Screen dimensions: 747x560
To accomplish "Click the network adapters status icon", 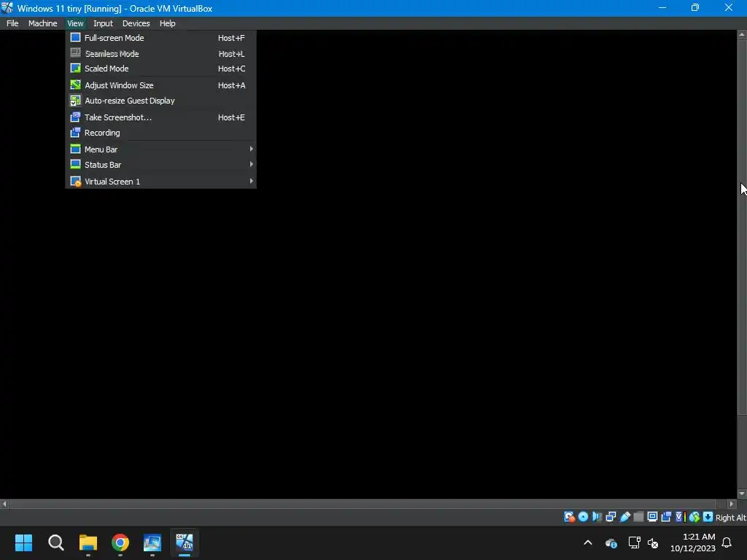I will point(611,517).
